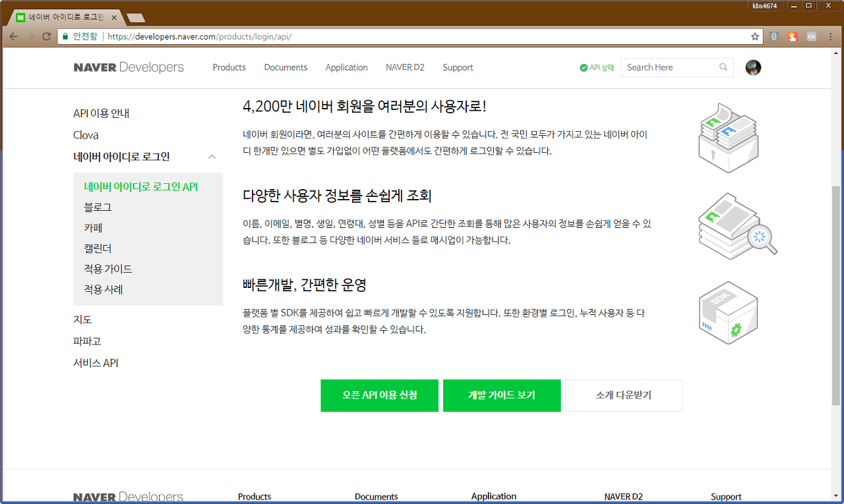Select 캘린더 in the sidebar submenu

pyautogui.click(x=98, y=248)
